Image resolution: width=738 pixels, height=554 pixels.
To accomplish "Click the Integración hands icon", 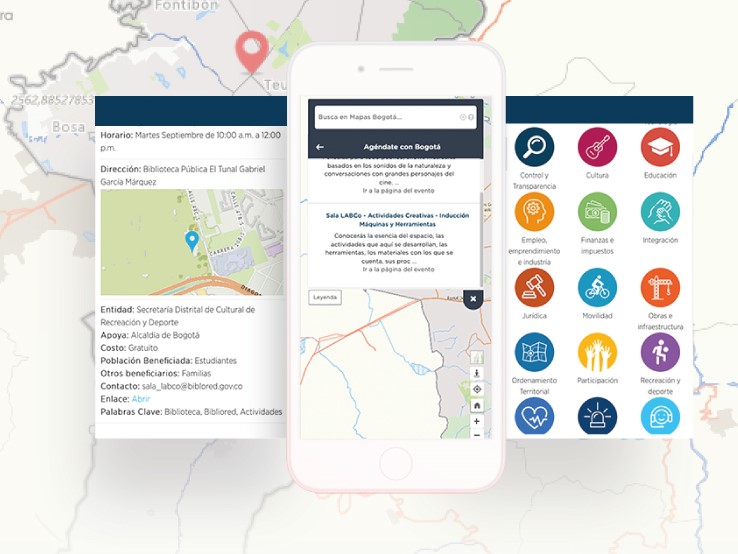I will (660, 212).
